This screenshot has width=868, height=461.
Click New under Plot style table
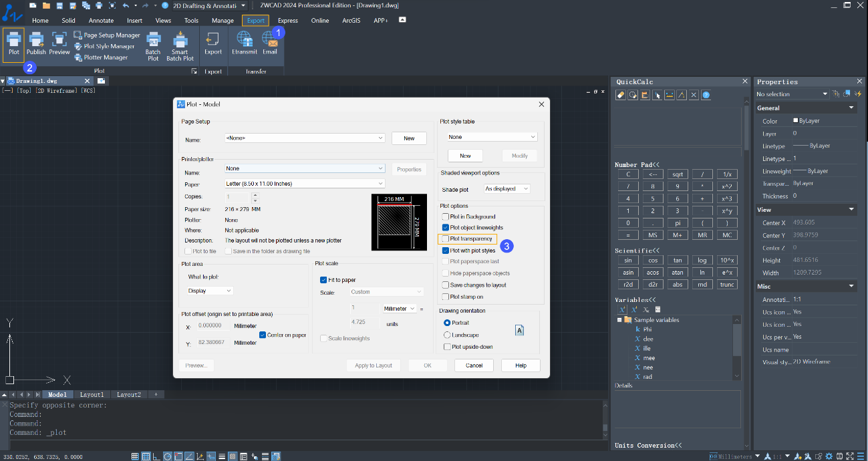[465, 156]
